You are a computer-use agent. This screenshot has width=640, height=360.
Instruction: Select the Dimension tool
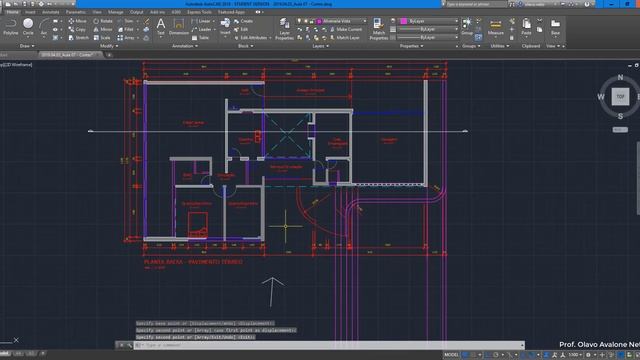pyautogui.click(x=179, y=27)
